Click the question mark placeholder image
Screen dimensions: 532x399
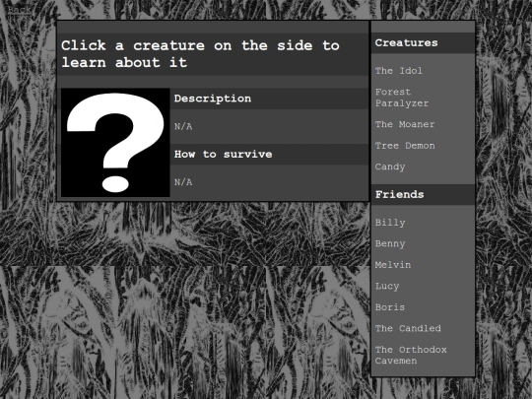coord(115,143)
